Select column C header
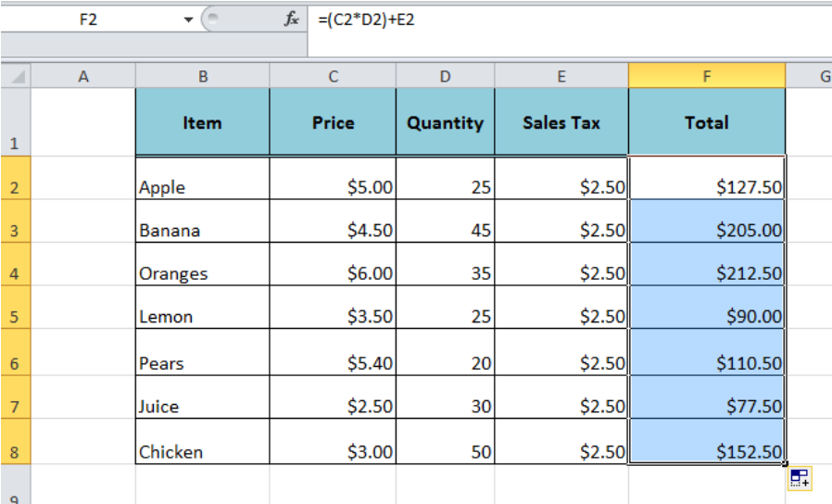The height and width of the screenshot is (504, 832). [334, 77]
